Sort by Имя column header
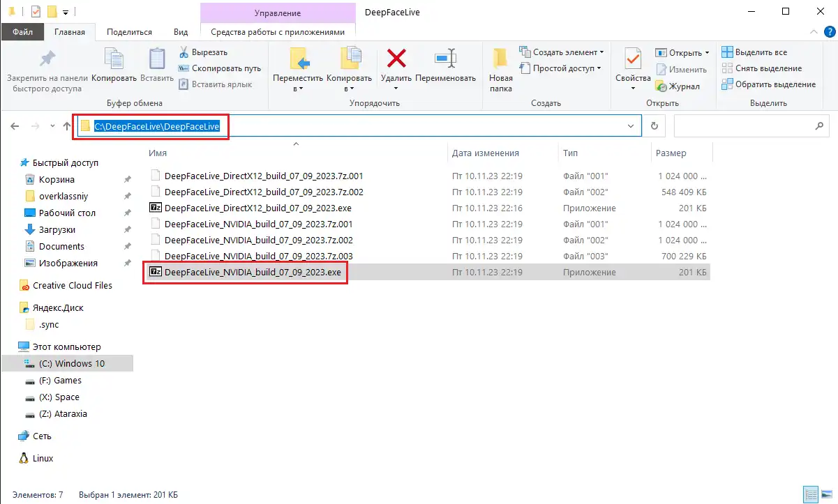The width and height of the screenshot is (838, 504). point(158,153)
